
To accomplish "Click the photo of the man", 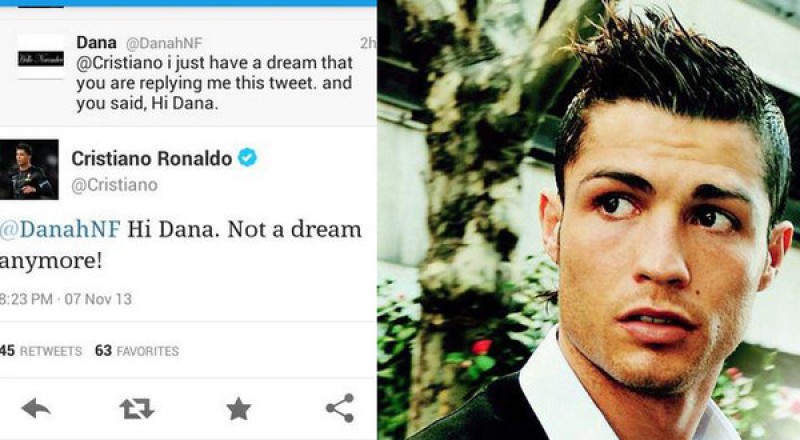I will pyautogui.click(x=589, y=220).
